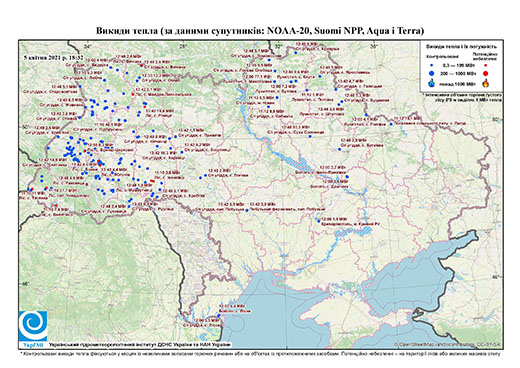Click the large blue circle in legend
520x368 pixels.
click(x=432, y=73)
